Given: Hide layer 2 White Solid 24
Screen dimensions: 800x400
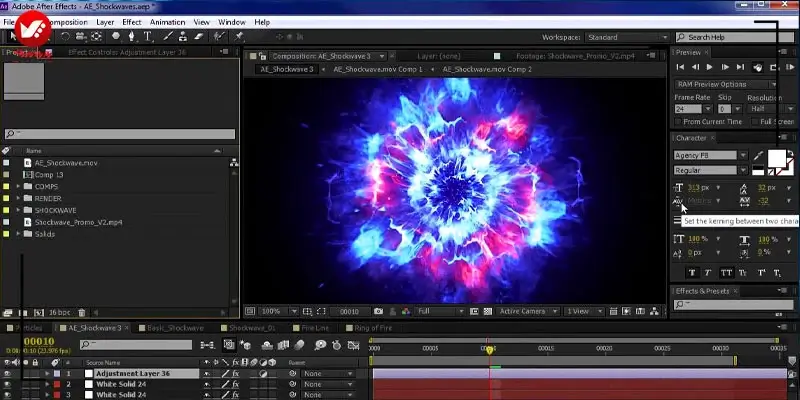Looking at the screenshot, I should click(7, 384).
